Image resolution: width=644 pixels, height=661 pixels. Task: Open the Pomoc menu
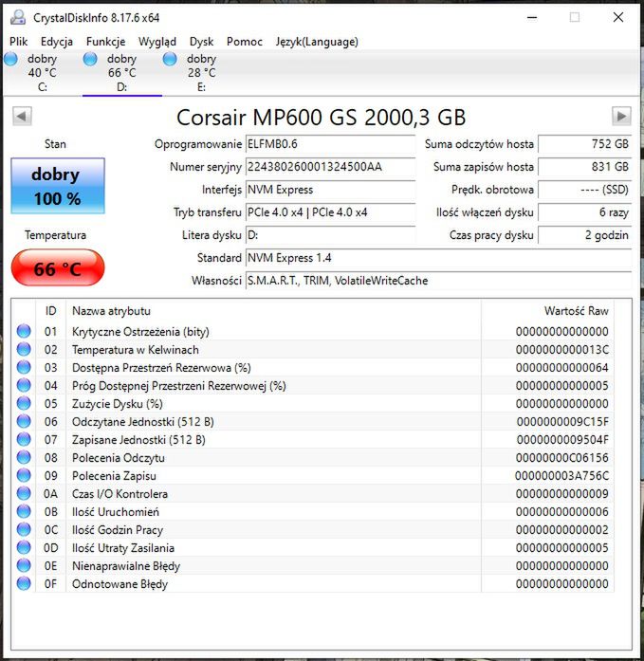click(x=245, y=42)
